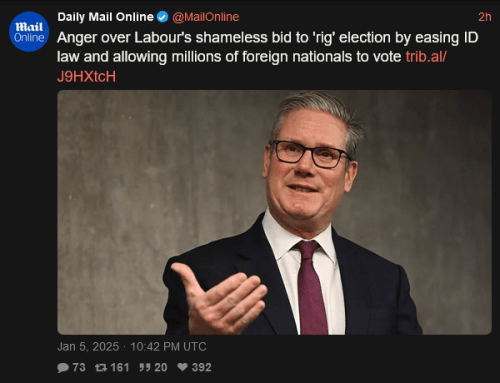500x383 pixels.
Task: Click the Mail Online profile avatar
Action: [x=29, y=32]
